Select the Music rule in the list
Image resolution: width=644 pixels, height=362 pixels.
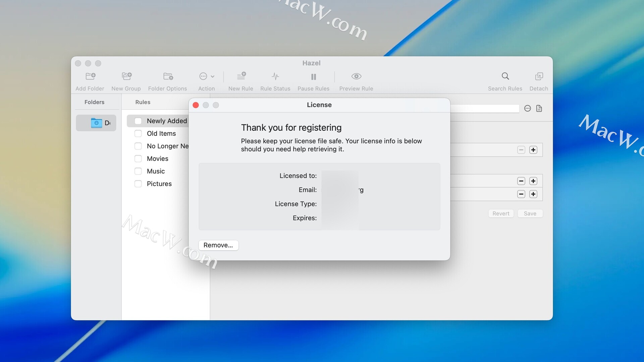point(156,171)
